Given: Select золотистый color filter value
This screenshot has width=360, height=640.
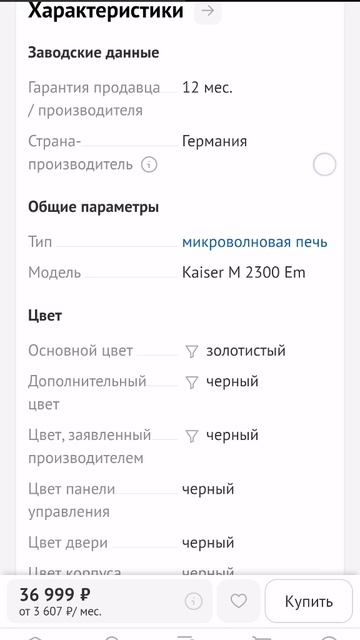Looking at the screenshot, I should (246, 351).
